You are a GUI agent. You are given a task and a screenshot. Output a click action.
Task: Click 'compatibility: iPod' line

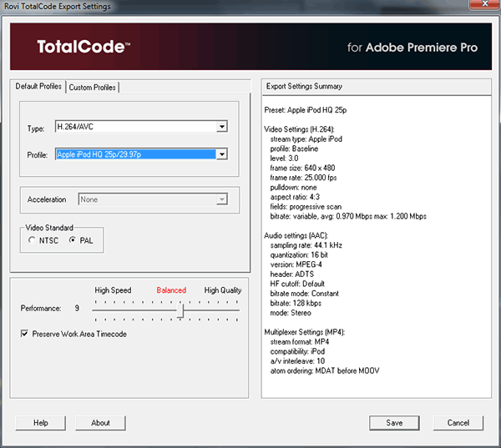pos(297,351)
